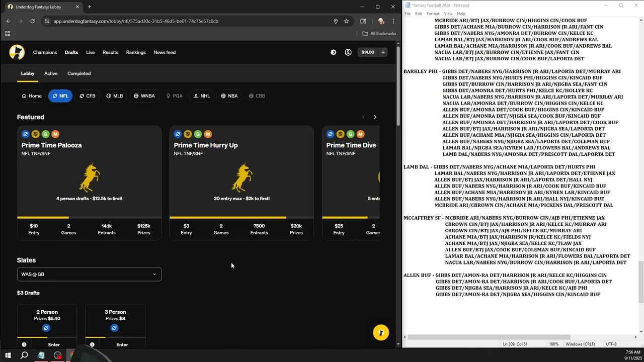Image resolution: width=644 pixels, height=362 pixels.
Task: Click the featured carousel previous arrow
Action: pos(363,117)
